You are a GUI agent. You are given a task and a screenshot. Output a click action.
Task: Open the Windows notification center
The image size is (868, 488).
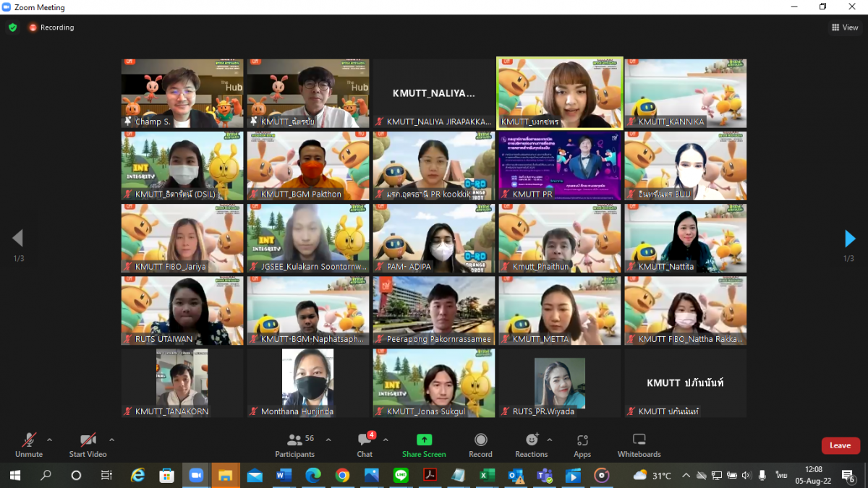[x=848, y=475]
